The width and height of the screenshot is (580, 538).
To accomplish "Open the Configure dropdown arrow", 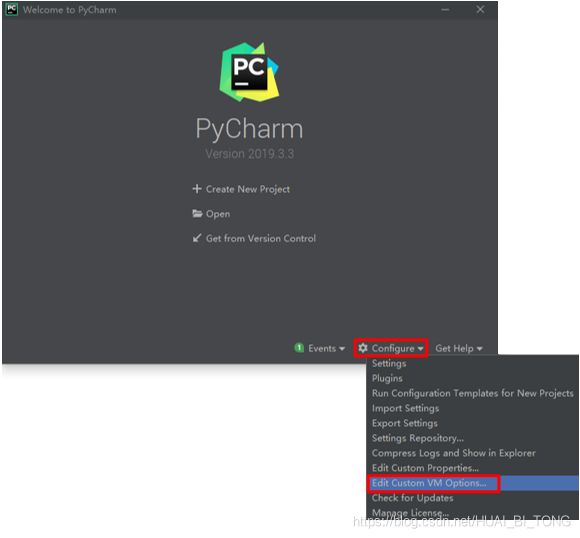I will (421, 349).
